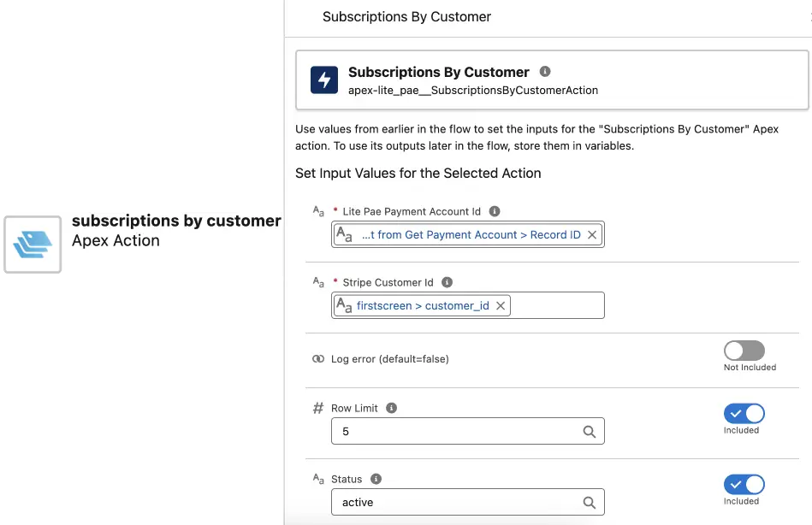Remove the Get Payment Account Record ID pill
812x525 pixels.
[x=592, y=234]
